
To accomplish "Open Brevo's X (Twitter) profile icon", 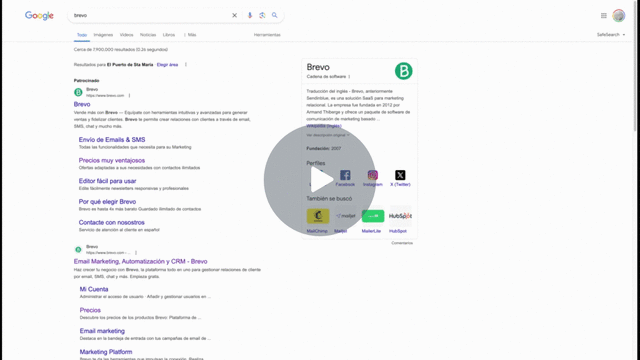I will [400, 175].
